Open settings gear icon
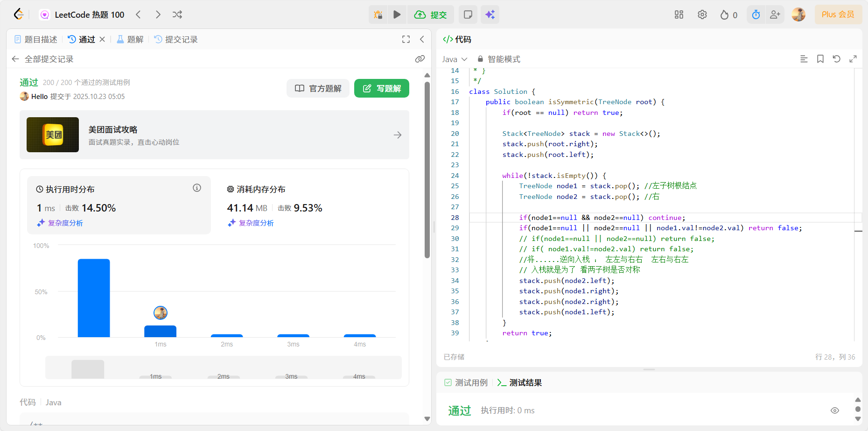Screen dimensions: 868x431 tap(702, 14)
